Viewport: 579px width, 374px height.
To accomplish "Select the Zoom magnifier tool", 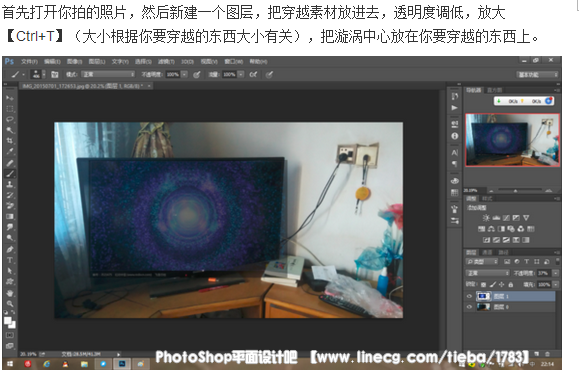I will (10, 303).
